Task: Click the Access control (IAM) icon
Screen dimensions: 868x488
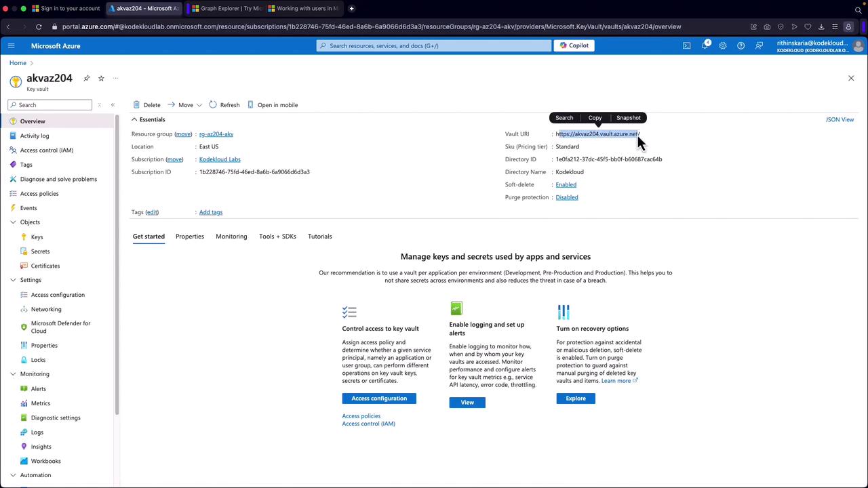Action: [14, 150]
